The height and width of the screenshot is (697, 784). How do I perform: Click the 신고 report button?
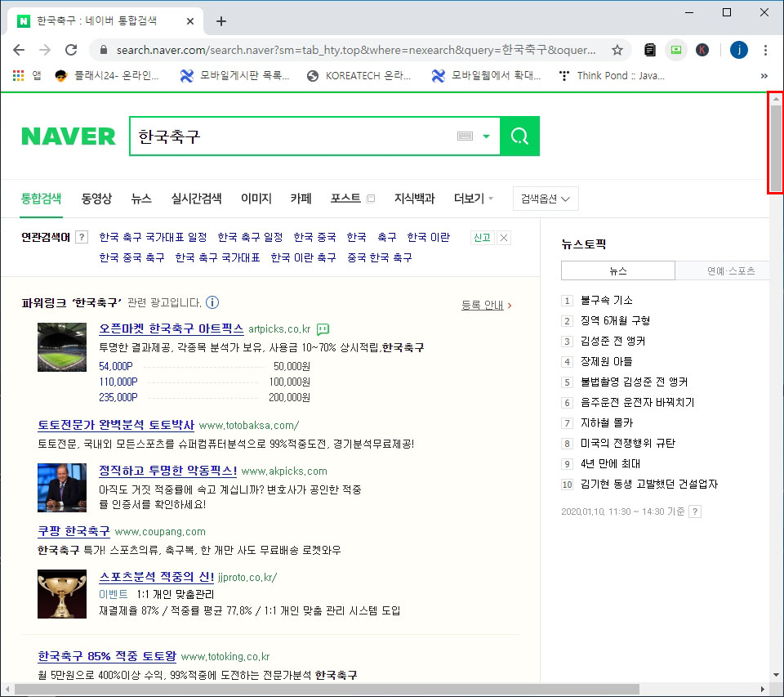pos(482,237)
